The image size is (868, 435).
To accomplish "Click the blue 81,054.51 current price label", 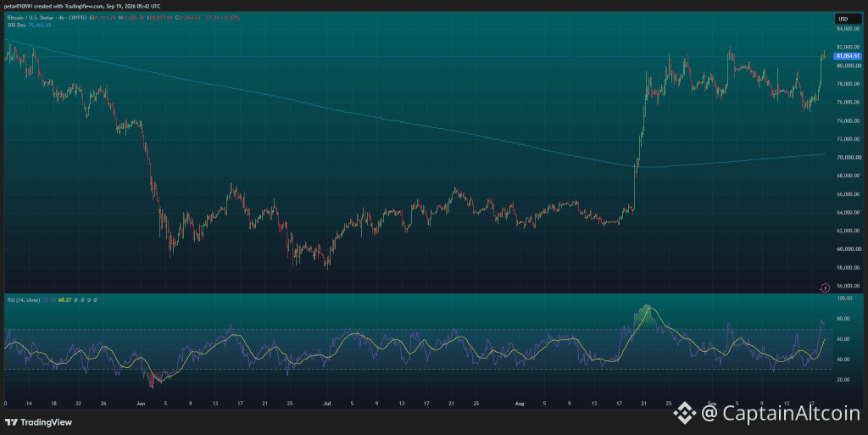I will pos(848,56).
